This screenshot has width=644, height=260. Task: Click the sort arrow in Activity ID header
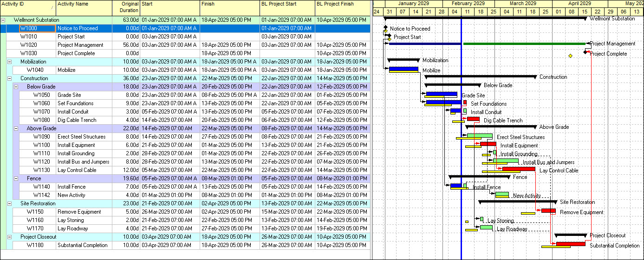pyautogui.click(x=52, y=8)
